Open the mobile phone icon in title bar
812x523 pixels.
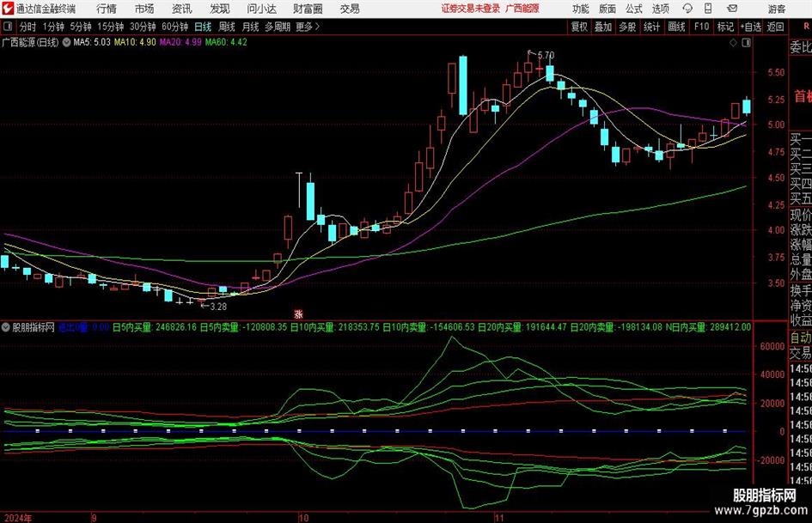pyautogui.click(x=708, y=9)
